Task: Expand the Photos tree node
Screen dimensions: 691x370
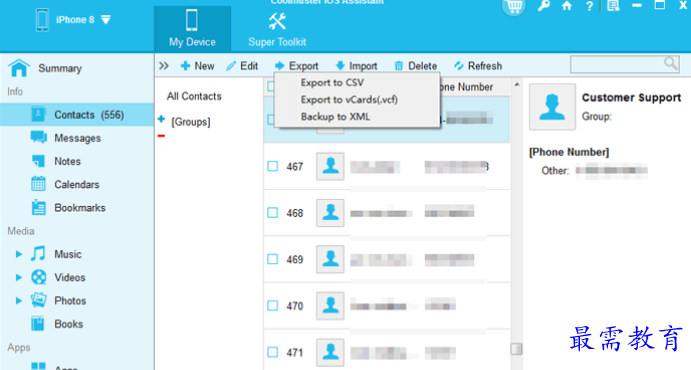Action: click(x=19, y=301)
